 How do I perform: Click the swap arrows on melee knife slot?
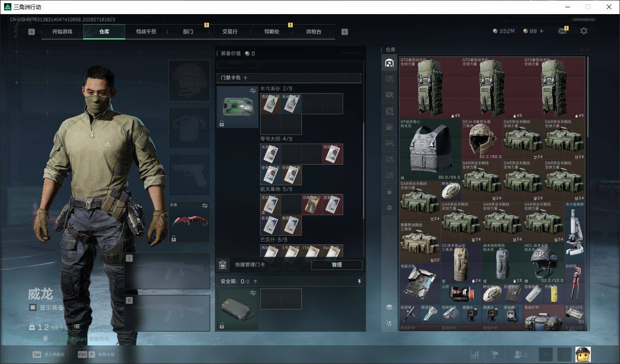(x=204, y=206)
